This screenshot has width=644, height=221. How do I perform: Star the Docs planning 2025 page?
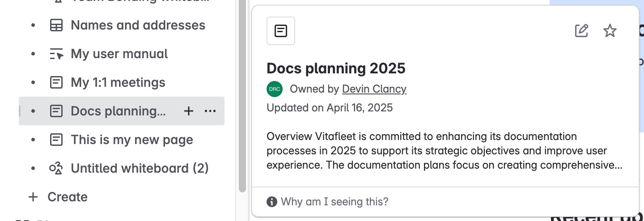click(610, 31)
